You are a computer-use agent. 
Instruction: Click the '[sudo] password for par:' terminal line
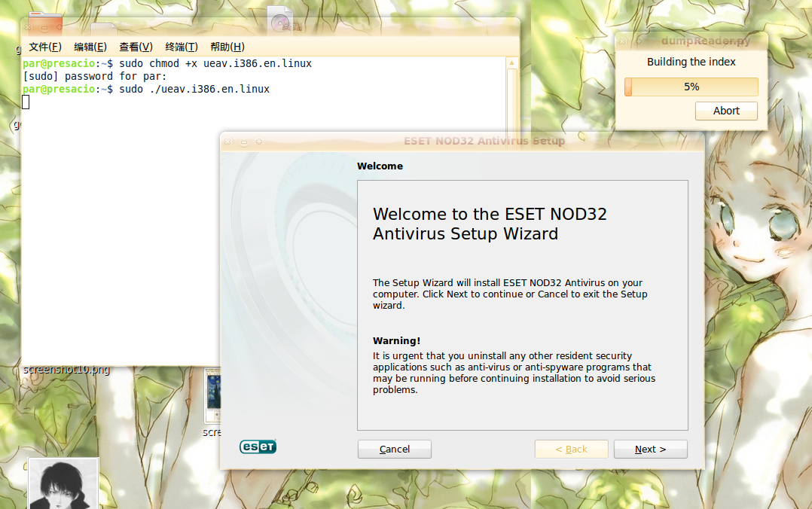point(95,77)
